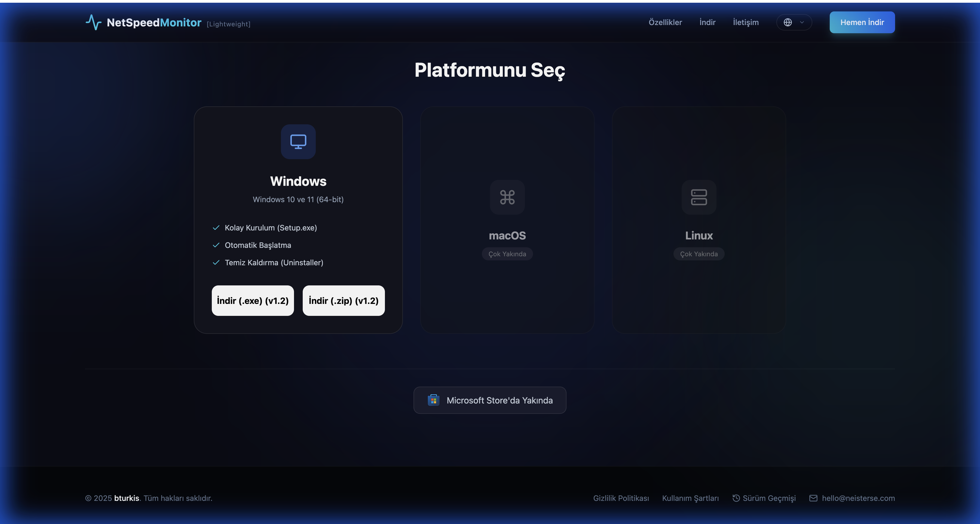This screenshot has width=980, height=524.
Task: Open the Sürüm Geçmişi link
Action: coord(764,498)
